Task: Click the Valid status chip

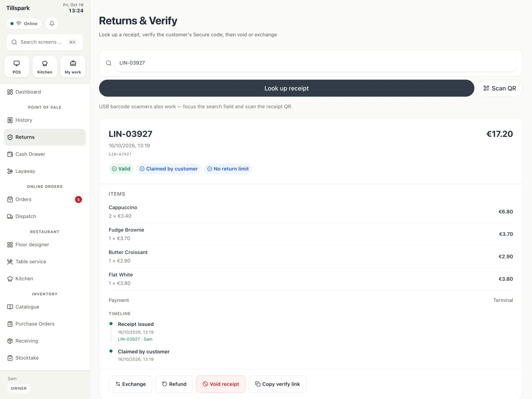Action: (121, 169)
